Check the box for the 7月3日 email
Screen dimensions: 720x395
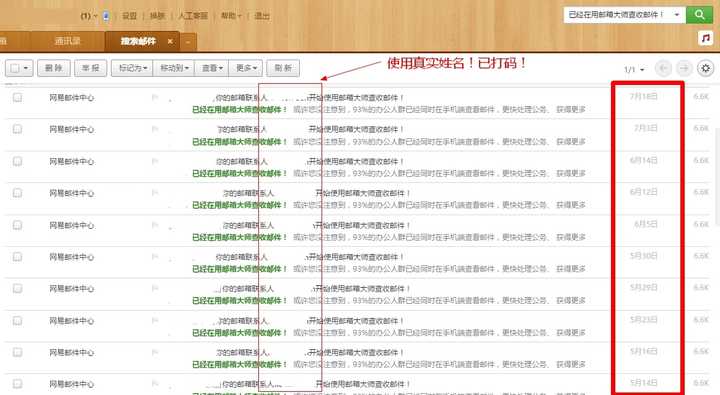point(17,129)
